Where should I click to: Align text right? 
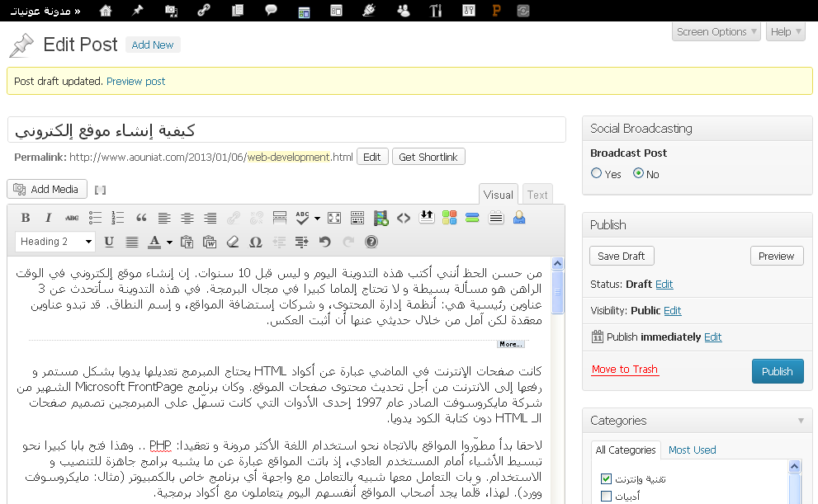pyautogui.click(x=210, y=218)
